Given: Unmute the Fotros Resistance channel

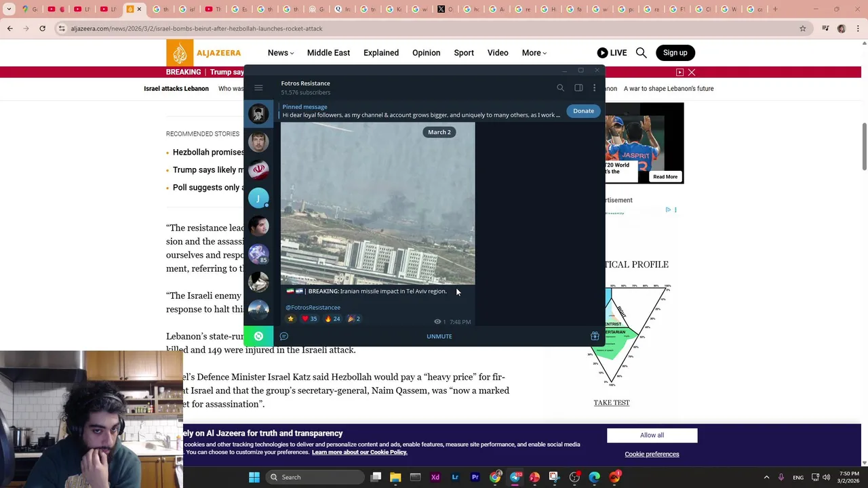Looking at the screenshot, I should tap(439, 336).
